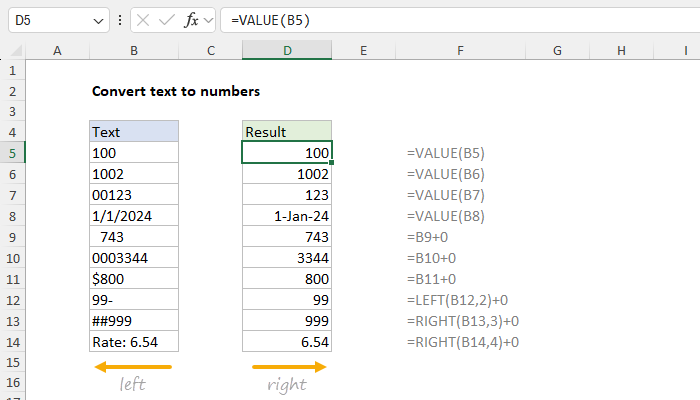Screen dimensions: 700x400
Task: Expand the dropdown arrow beside fx
Action: pos(208,20)
